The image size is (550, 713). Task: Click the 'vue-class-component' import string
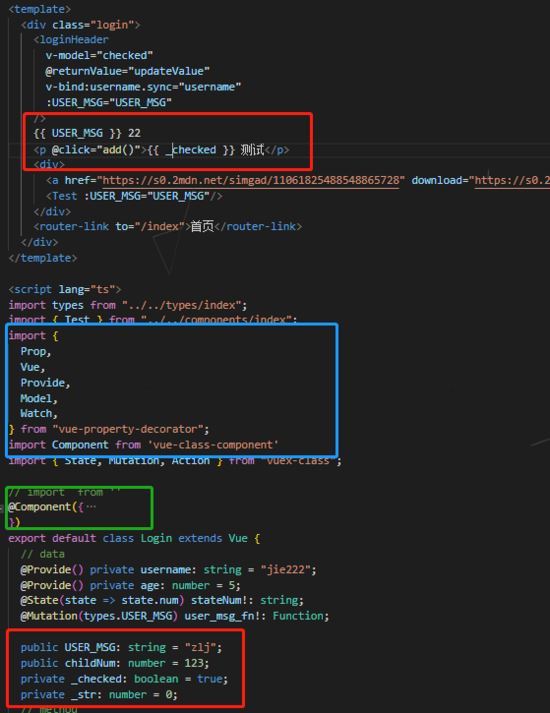[213, 444]
